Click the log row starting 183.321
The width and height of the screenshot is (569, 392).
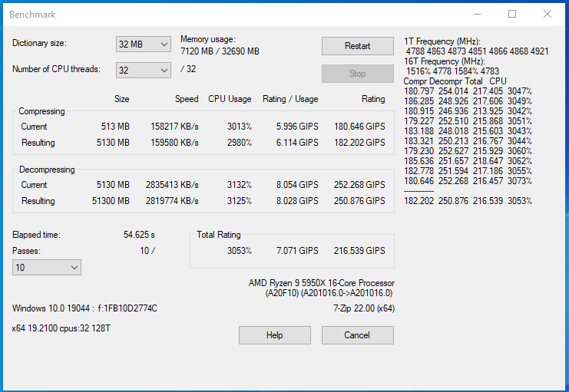(x=468, y=141)
